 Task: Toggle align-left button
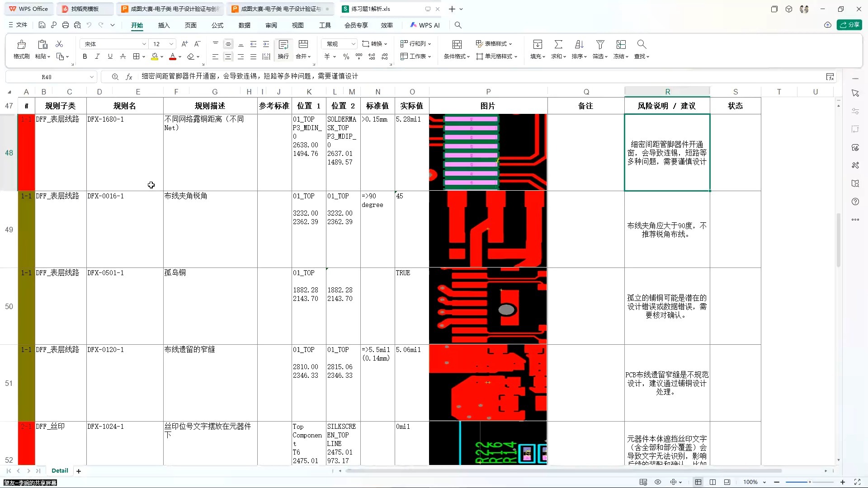tap(215, 56)
